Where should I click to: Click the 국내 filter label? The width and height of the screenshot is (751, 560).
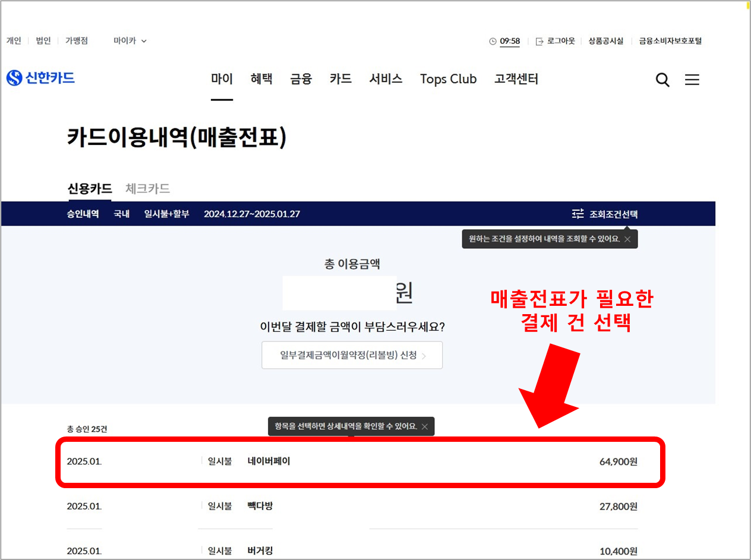click(122, 214)
